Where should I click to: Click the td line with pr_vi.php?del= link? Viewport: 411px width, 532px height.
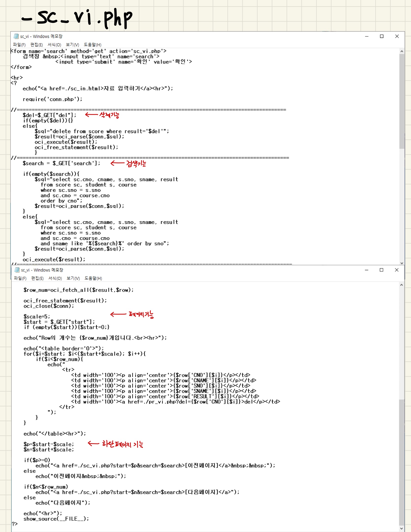[x=176, y=402]
